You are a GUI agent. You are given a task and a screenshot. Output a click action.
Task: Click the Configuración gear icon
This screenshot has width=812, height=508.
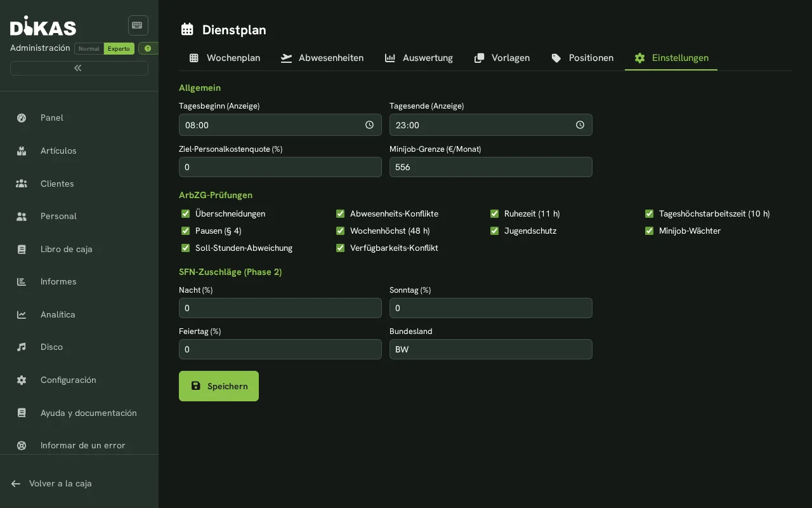point(22,380)
